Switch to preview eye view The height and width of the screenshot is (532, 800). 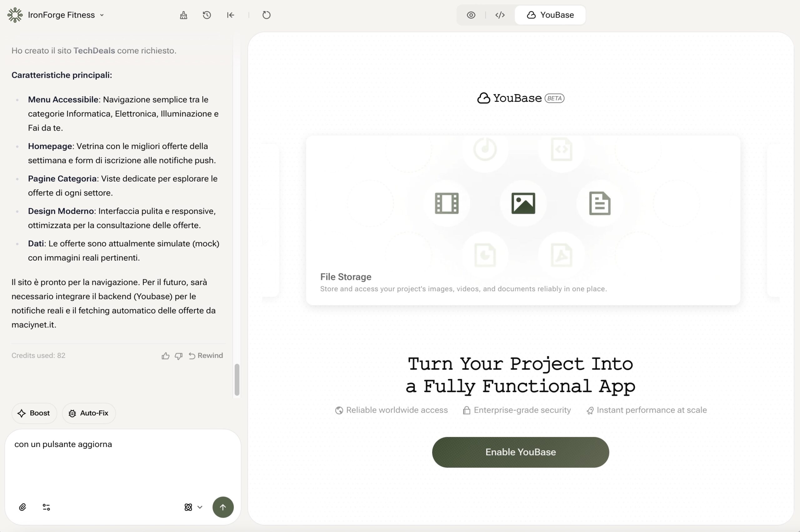[471, 15]
